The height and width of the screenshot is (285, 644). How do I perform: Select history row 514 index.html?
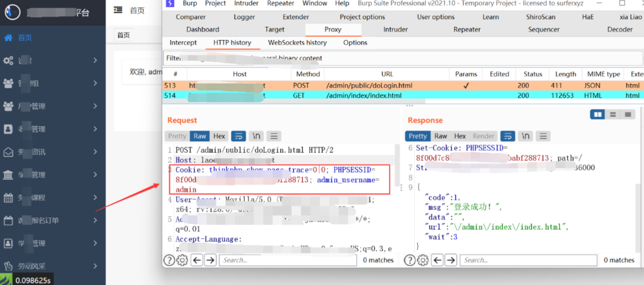(403, 95)
